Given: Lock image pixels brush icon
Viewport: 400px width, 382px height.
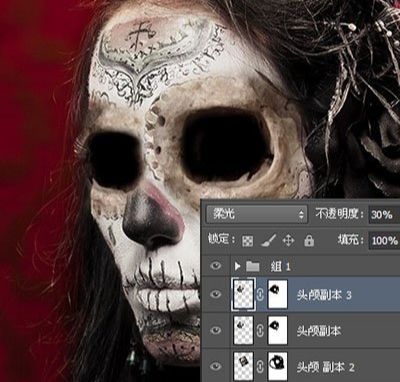Looking at the screenshot, I should (268, 240).
